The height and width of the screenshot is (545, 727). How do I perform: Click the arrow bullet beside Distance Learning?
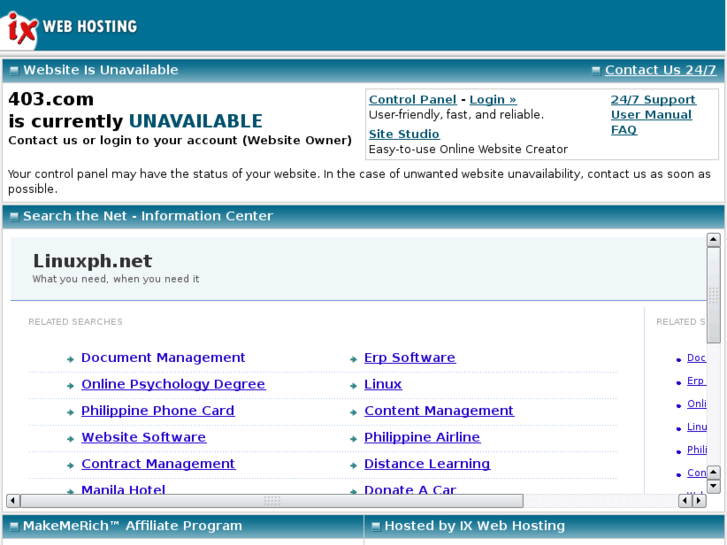click(x=353, y=465)
